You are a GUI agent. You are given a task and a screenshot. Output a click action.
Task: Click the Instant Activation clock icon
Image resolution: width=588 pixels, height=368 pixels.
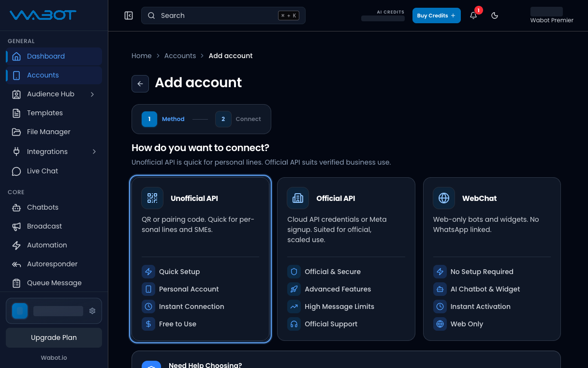(x=440, y=307)
